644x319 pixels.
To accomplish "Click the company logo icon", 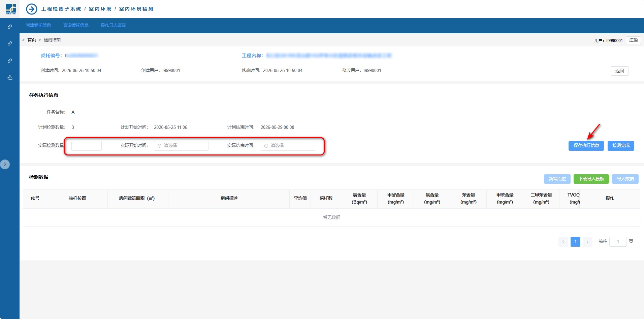I will [11, 9].
